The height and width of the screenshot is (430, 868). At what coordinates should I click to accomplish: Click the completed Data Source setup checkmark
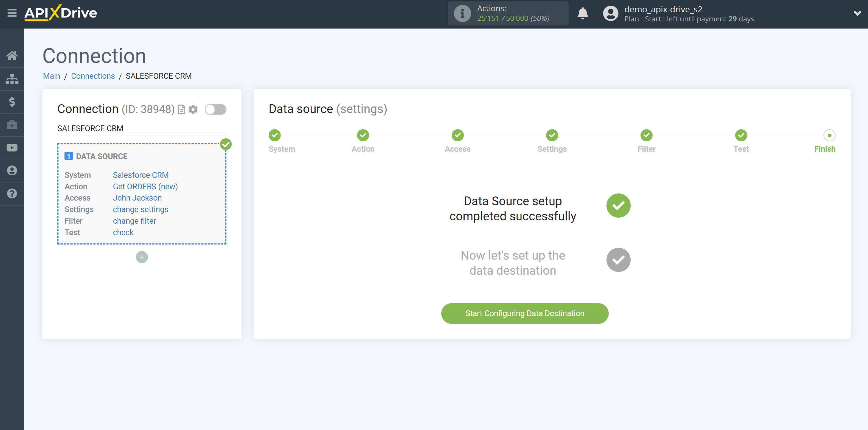[x=618, y=206]
